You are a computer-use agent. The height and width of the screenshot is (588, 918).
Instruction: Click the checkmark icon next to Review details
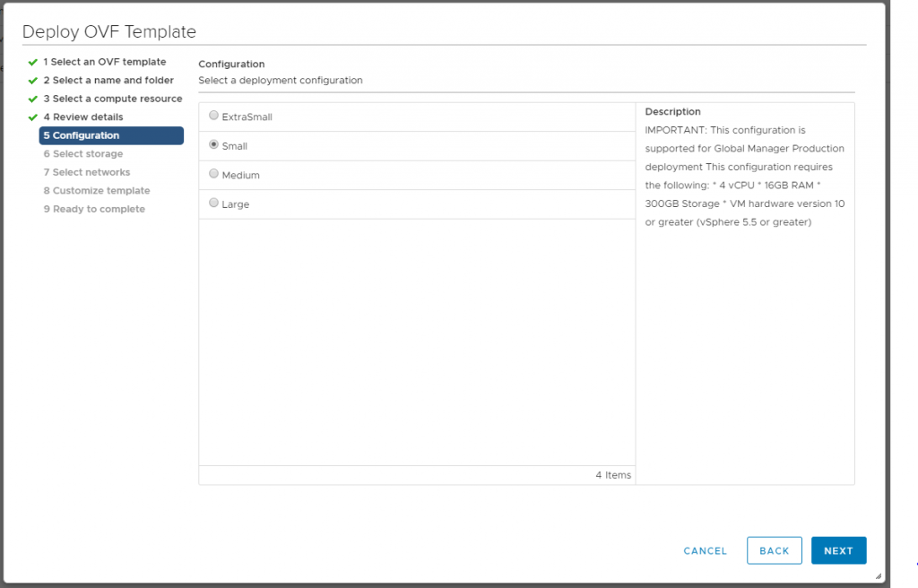pyautogui.click(x=33, y=117)
